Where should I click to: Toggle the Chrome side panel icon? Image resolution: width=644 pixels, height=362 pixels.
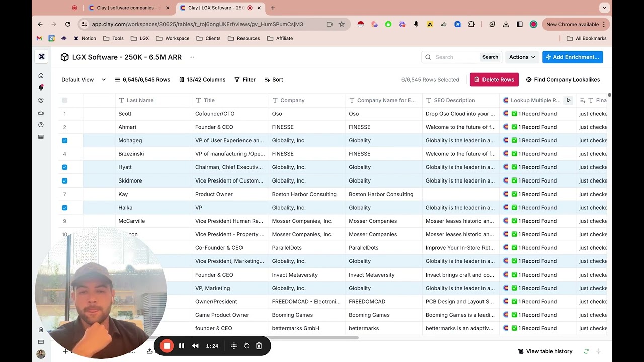pos(520,24)
